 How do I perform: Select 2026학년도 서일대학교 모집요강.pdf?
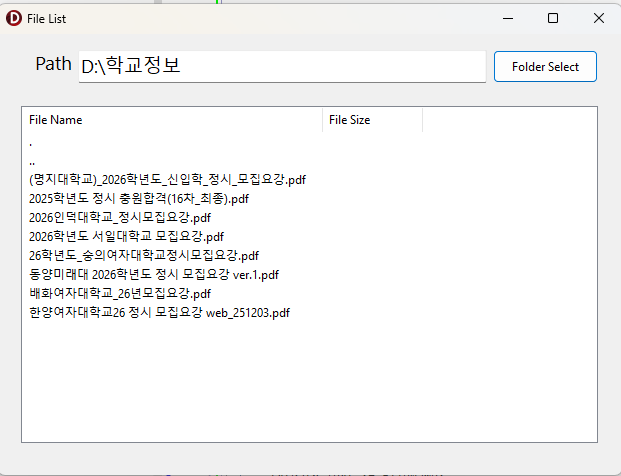coord(126,236)
